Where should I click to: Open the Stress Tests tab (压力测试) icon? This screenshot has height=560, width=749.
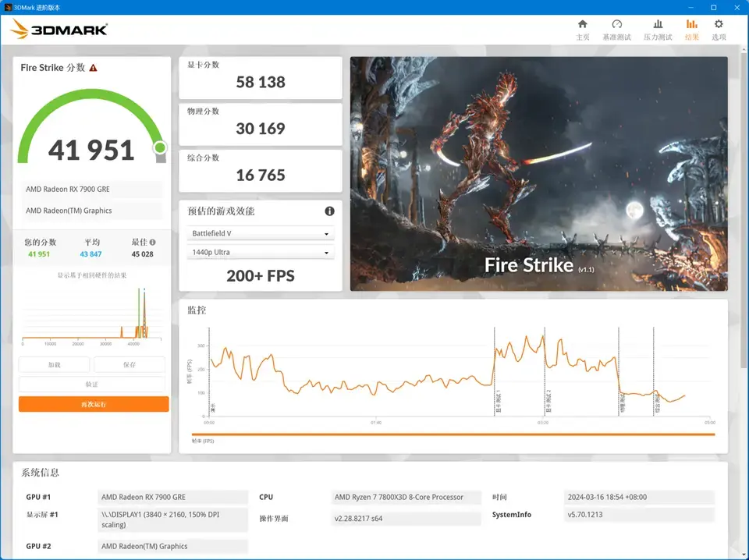pos(658,24)
